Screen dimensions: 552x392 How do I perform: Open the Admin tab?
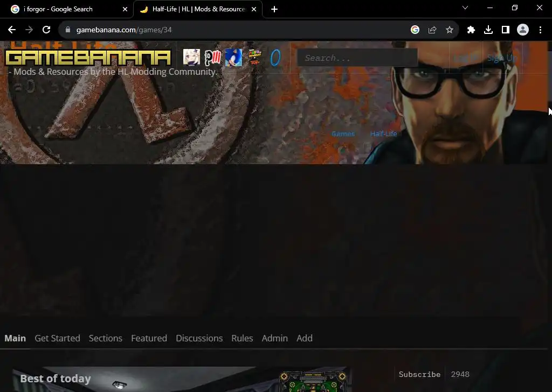tap(274, 338)
